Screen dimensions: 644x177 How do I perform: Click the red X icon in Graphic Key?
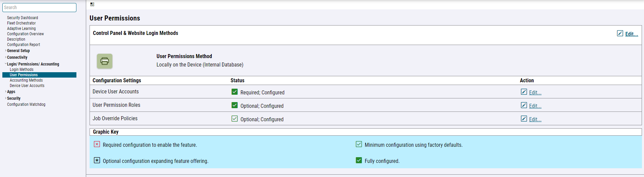(x=97, y=144)
